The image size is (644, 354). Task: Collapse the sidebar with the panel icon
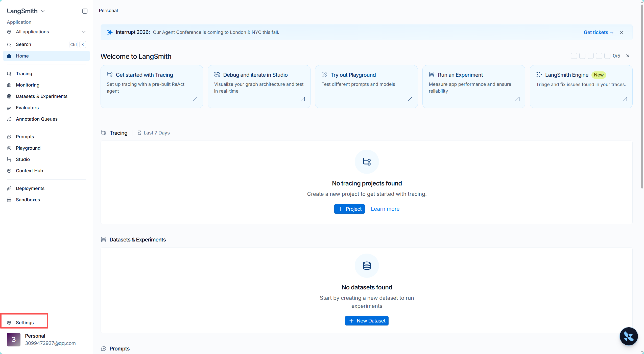click(85, 11)
